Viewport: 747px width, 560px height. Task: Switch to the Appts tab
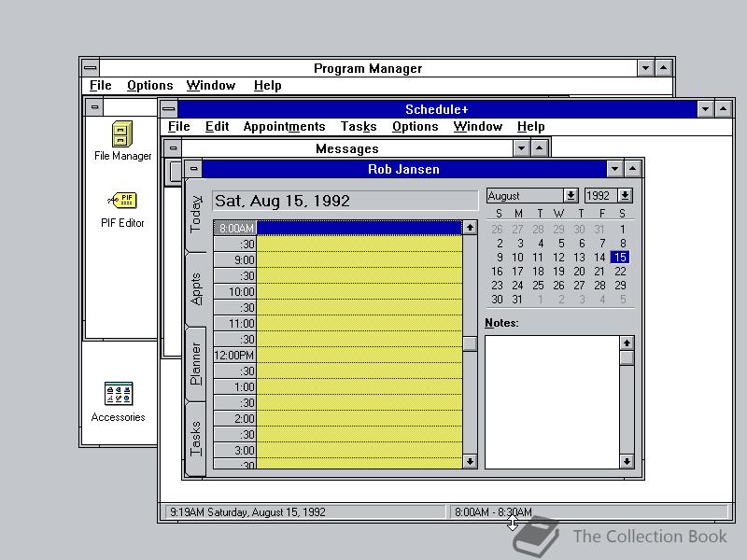(196, 288)
